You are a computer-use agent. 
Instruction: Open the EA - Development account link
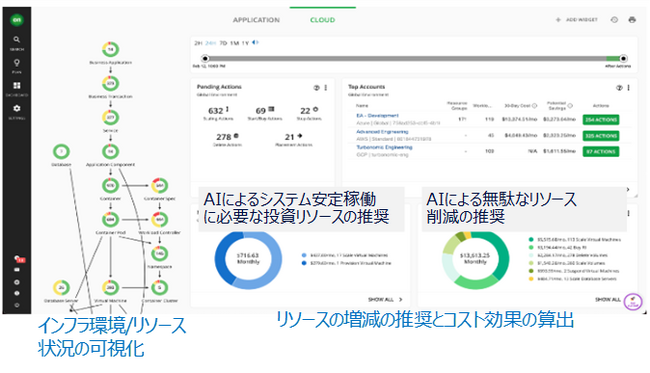click(377, 116)
